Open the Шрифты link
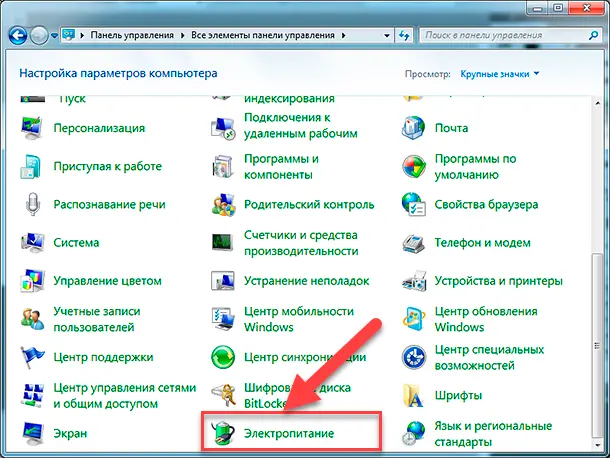 coord(458,395)
